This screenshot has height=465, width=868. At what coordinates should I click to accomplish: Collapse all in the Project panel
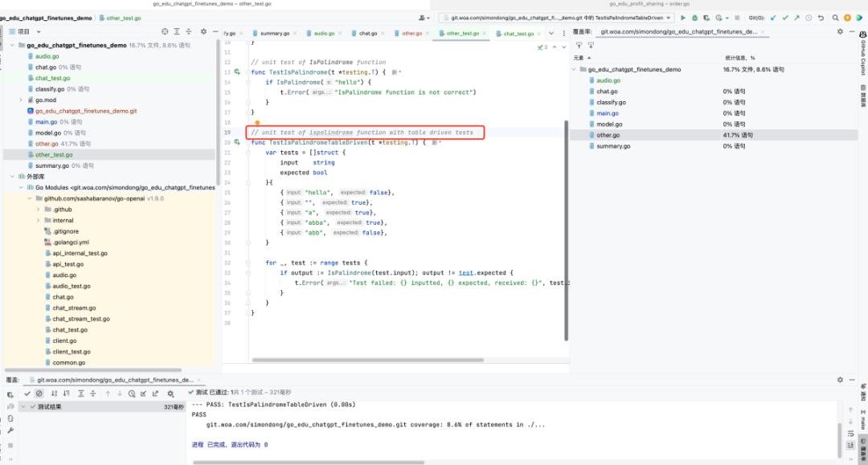189,31
